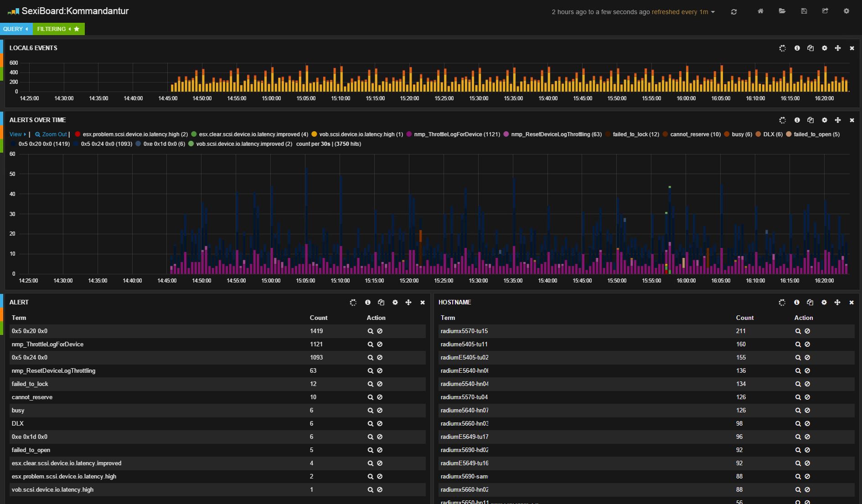Filter on term 0x5 0x20 0x0

(x=371, y=331)
